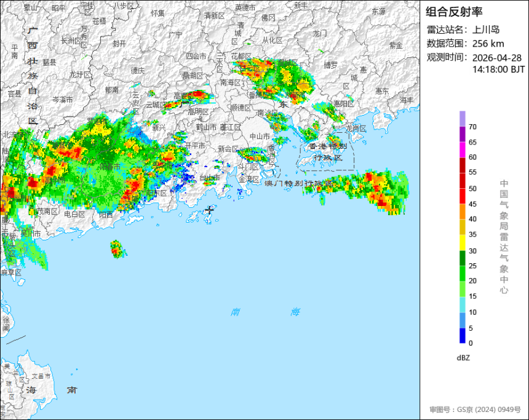
Task: Click the 鹤山市 map label
Action: coord(206,127)
